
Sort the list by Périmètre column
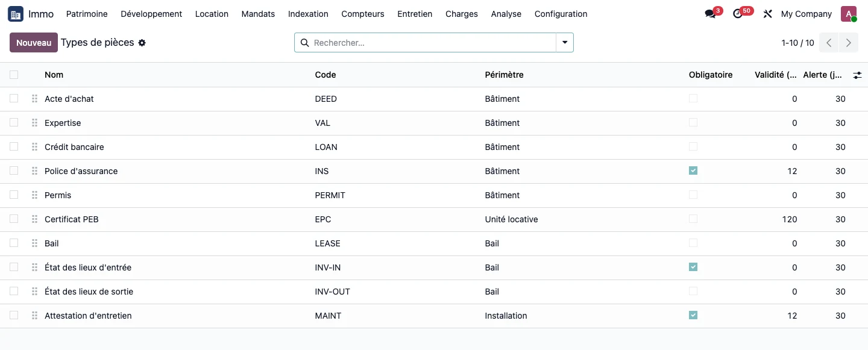pyautogui.click(x=504, y=75)
